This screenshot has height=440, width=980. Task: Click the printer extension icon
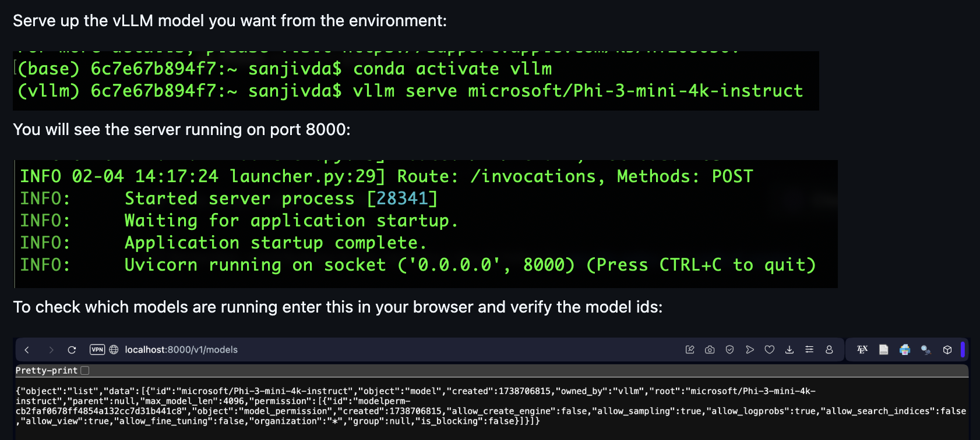click(905, 350)
